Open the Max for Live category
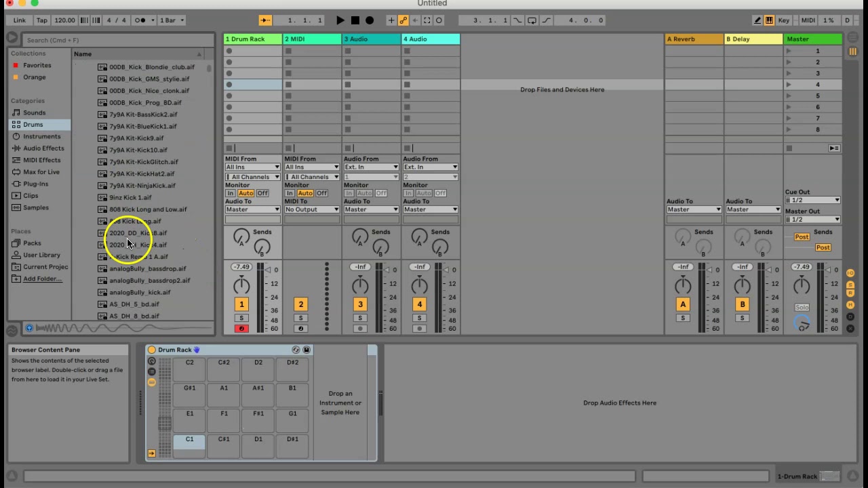Viewport: 868px width, 488px height. (41, 172)
